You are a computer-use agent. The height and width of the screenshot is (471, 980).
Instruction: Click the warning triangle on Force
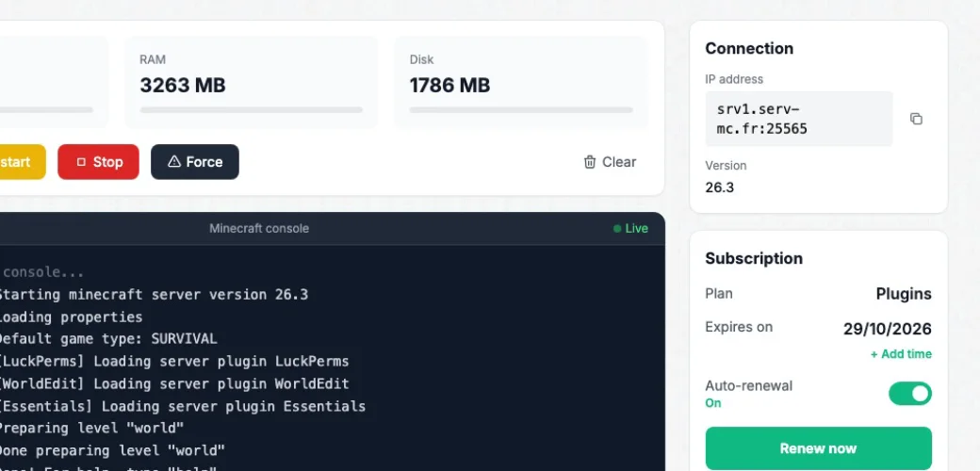pos(174,162)
